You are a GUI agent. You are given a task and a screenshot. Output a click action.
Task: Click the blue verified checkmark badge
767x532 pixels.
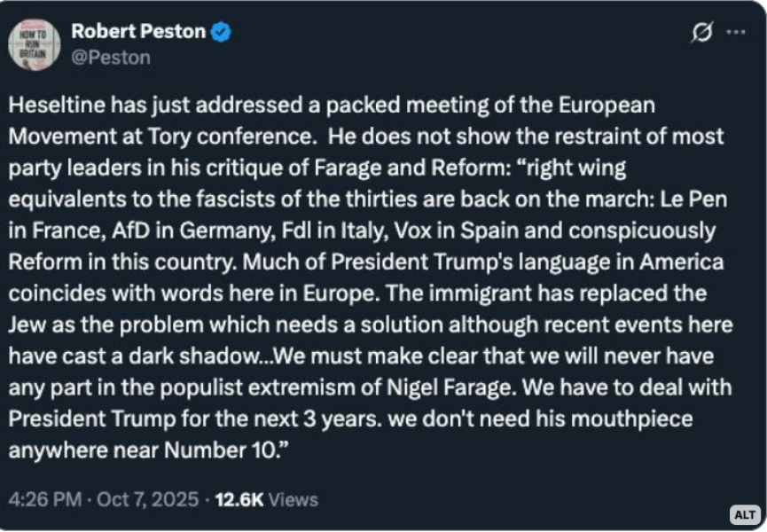(222, 33)
